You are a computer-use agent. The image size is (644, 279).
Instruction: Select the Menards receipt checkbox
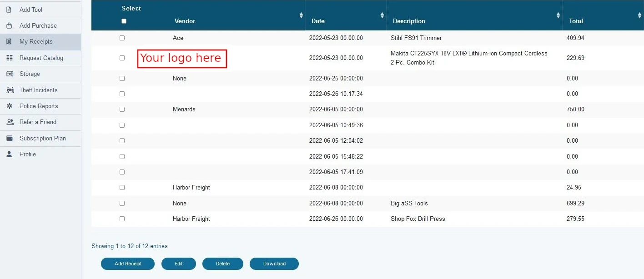coord(122,109)
